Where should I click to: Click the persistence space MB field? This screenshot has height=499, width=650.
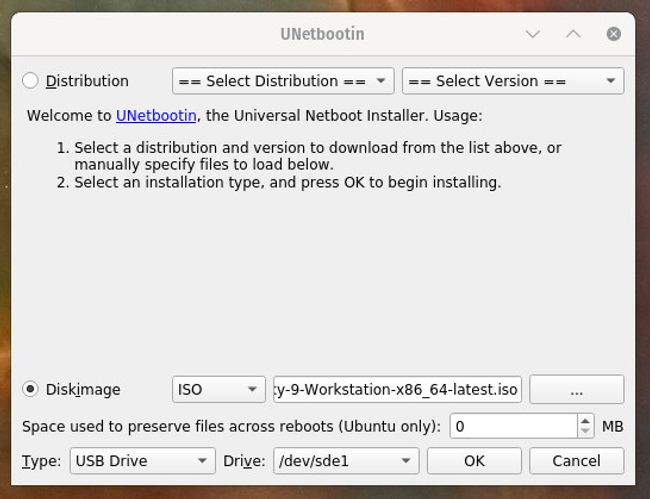click(514, 426)
